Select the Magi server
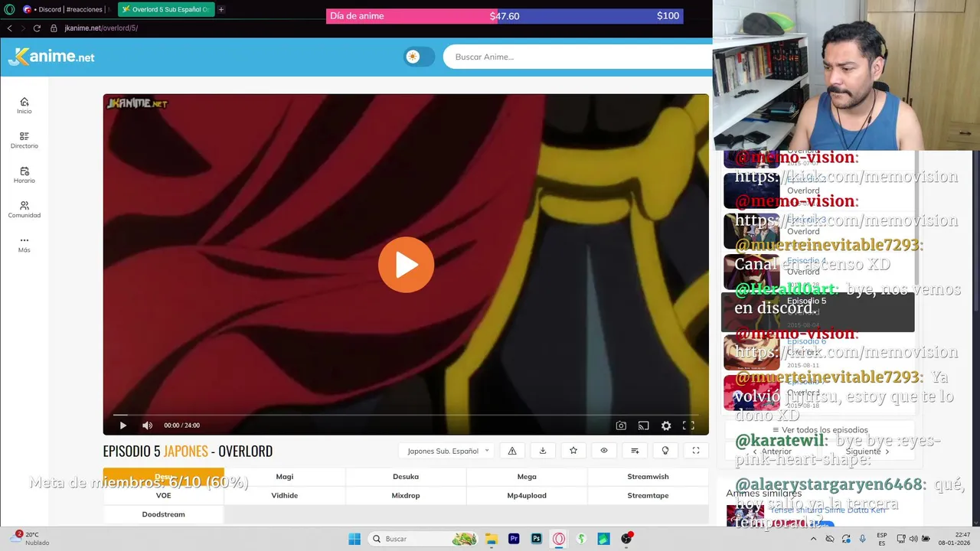The width and height of the screenshot is (980, 551). click(285, 476)
